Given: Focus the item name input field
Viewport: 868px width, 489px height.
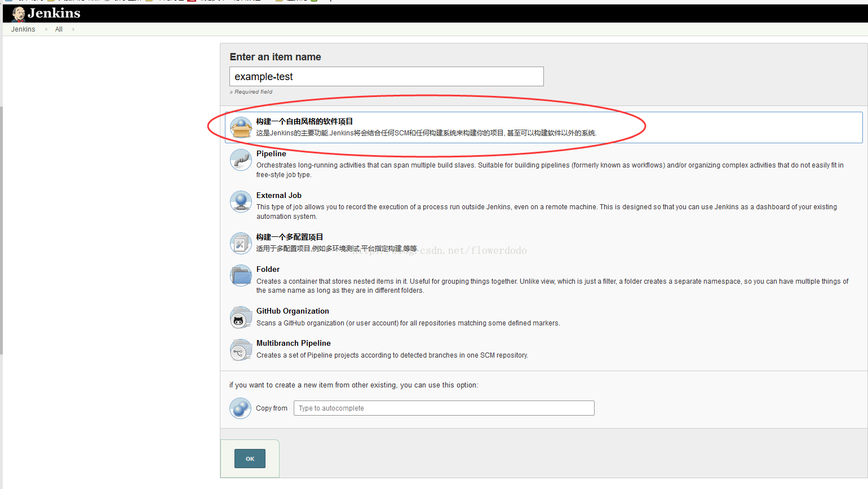Looking at the screenshot, I should point(387,77).
